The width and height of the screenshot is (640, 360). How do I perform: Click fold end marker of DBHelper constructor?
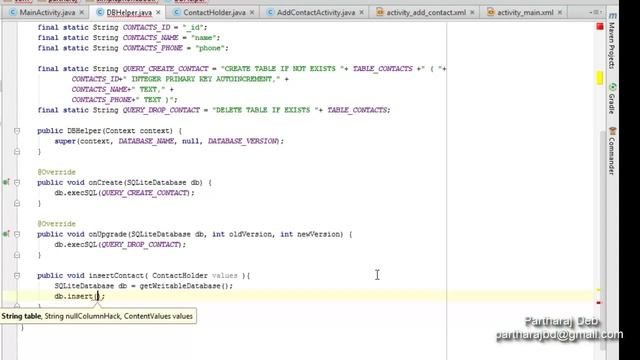17,151
